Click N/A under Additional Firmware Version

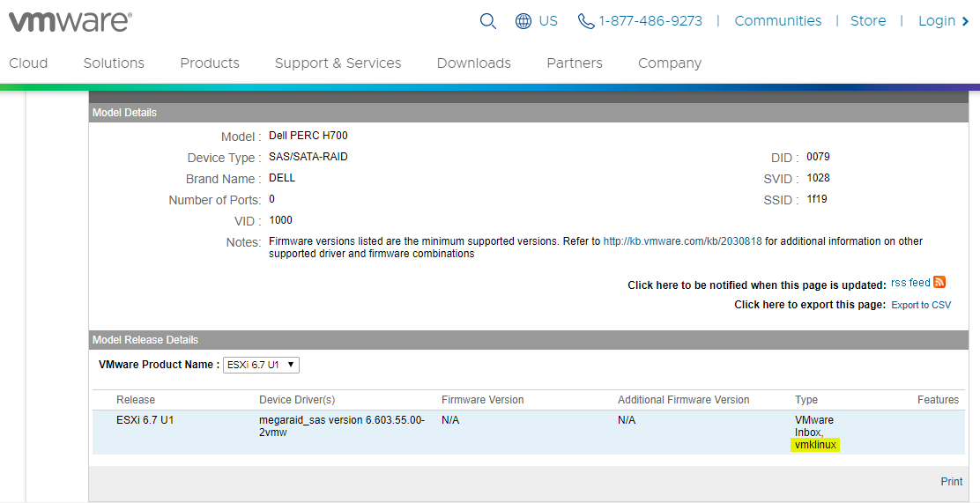627,420
